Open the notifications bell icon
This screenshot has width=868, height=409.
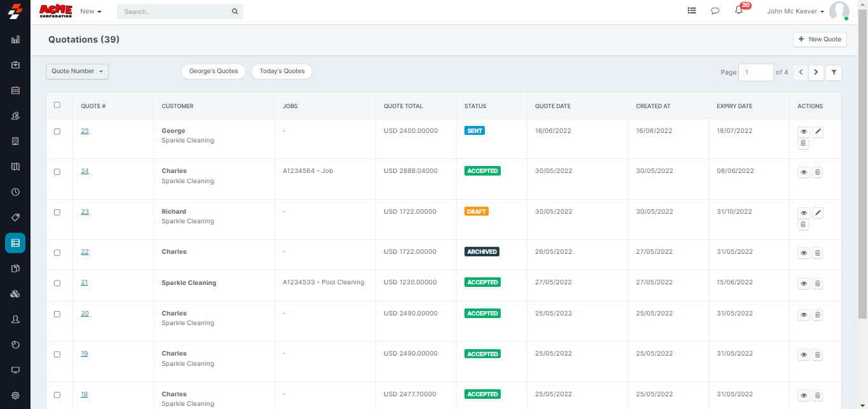pyautogui.click(x=738, y=11)
